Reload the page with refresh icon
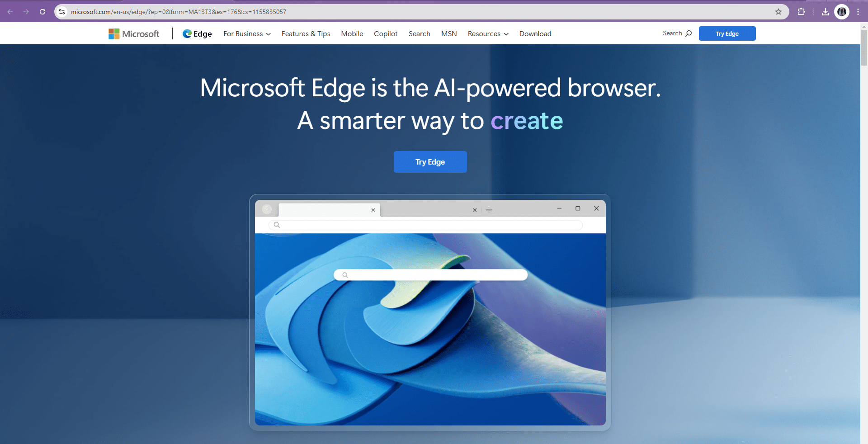The height and width of the screenshot is (444, 868). click(x=42, y=12)
